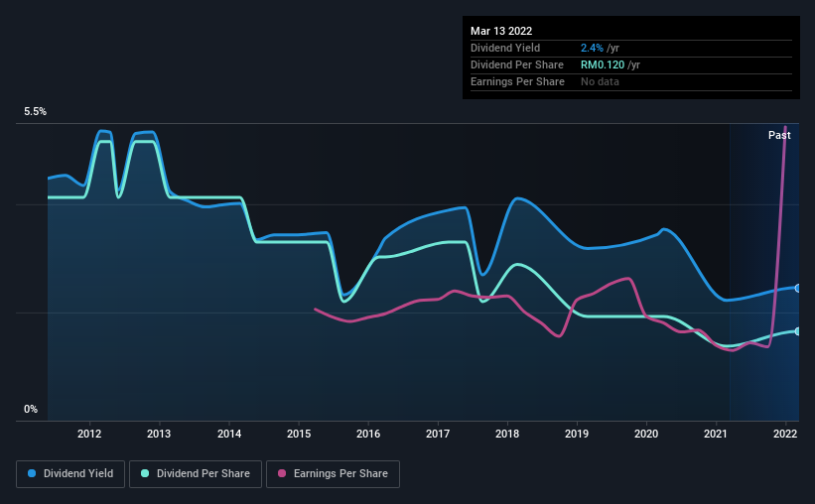Click the 2022 x-axis year label

point(785,434)
